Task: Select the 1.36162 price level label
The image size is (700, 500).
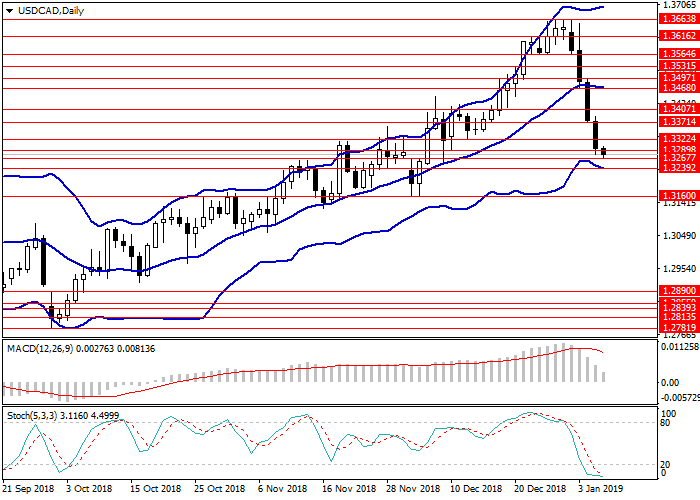Action: click(679, 36)
